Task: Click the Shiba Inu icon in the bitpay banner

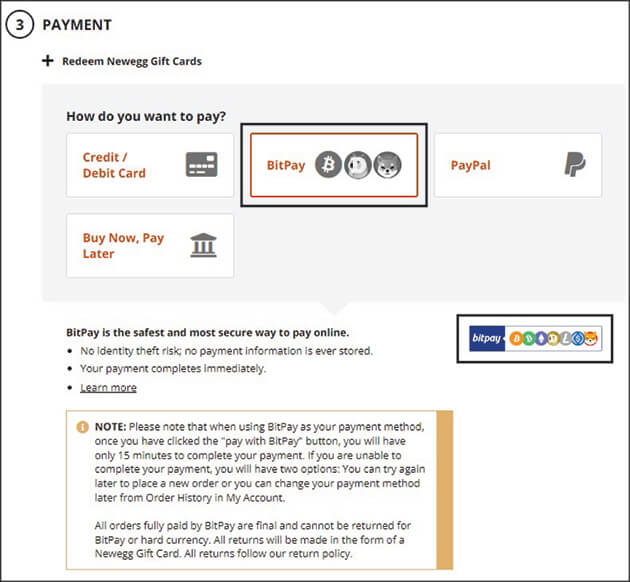Action: click(x=590, y=339)
